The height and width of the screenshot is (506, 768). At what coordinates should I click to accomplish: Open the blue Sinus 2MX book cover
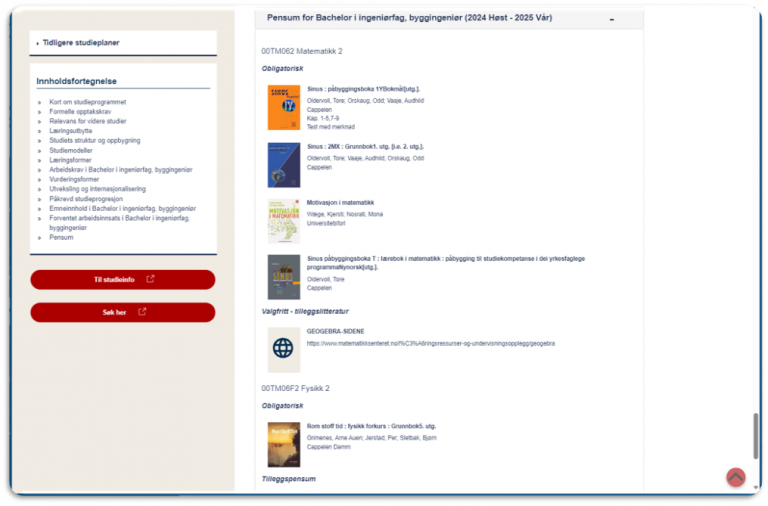coord(283,165)
